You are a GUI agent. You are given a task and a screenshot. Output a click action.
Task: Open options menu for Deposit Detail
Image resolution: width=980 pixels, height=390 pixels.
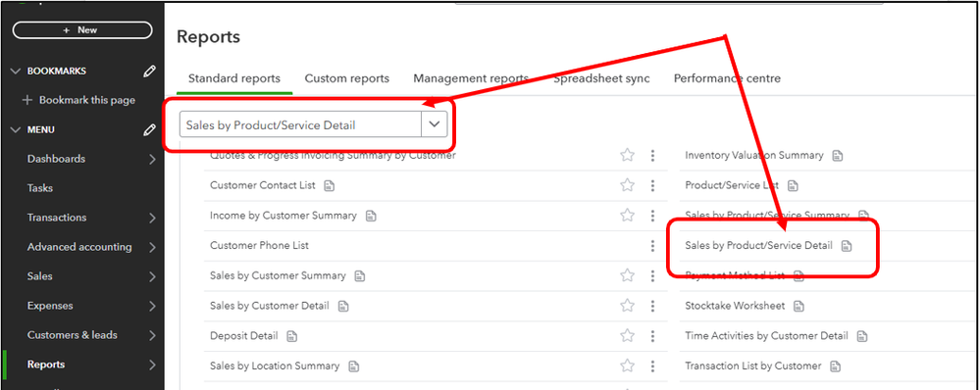coord(652,335)
